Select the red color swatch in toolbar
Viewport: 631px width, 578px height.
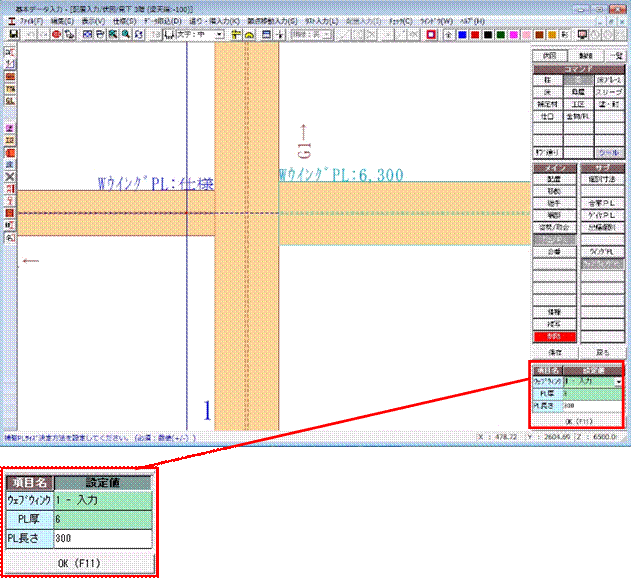pyautogui.click(x=475, y=35)
